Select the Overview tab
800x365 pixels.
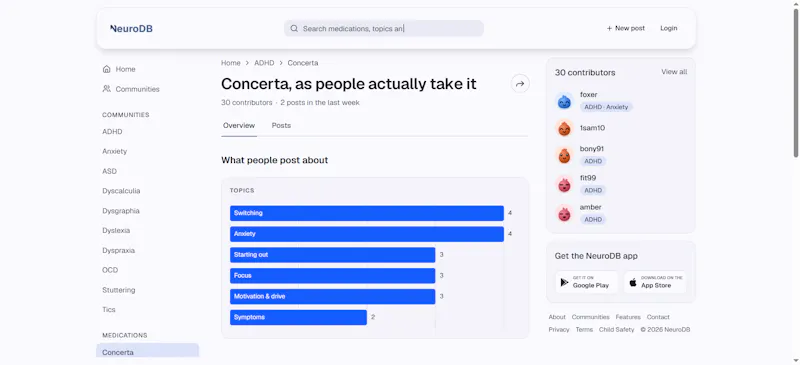pos(239,126)
